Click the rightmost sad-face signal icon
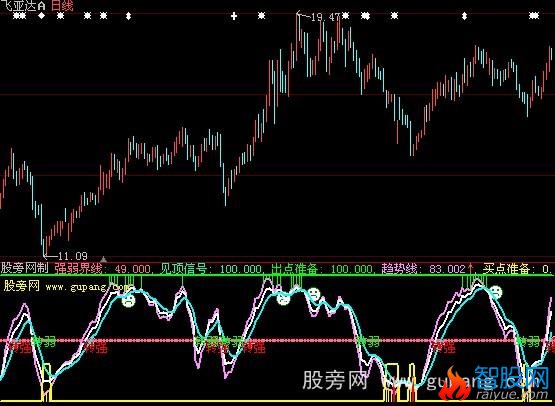Image resolution: width=555 pixels, height=406 pixels. [x=496, y=292]
